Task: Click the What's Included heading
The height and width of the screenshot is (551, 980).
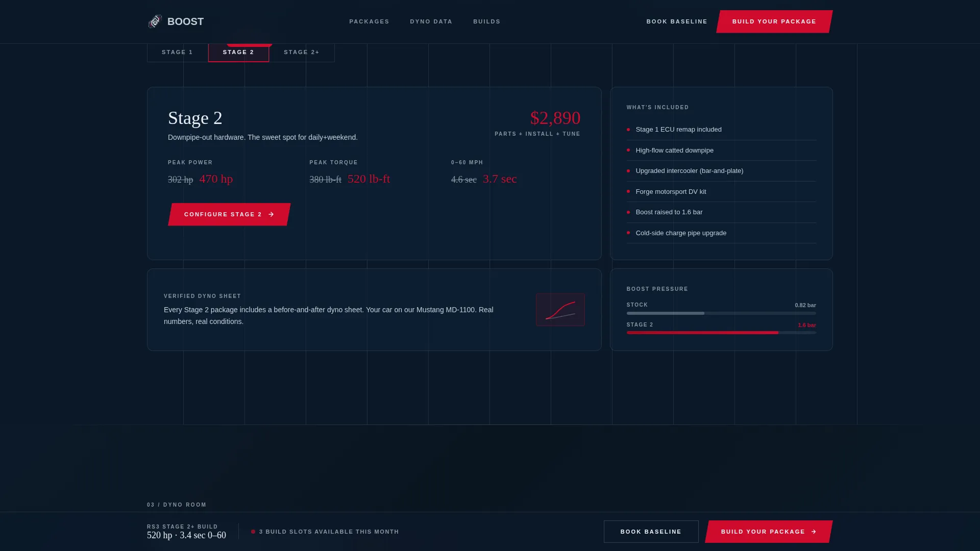Action: click(657, 107)
